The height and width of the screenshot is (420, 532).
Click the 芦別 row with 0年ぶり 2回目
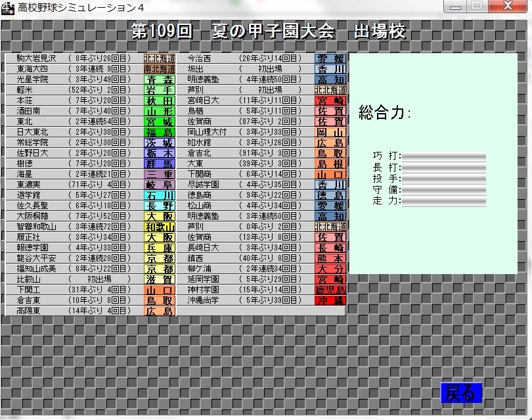261,227
